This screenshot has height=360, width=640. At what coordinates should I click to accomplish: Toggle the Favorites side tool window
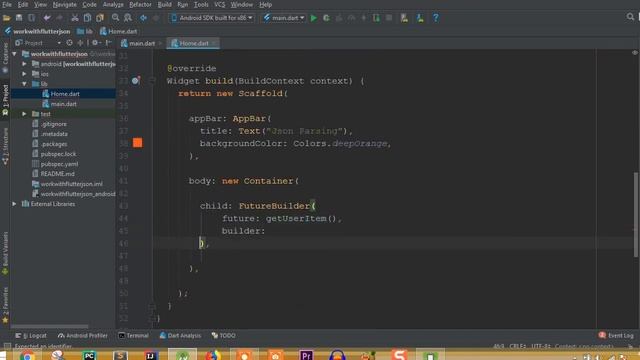point(5,304)
